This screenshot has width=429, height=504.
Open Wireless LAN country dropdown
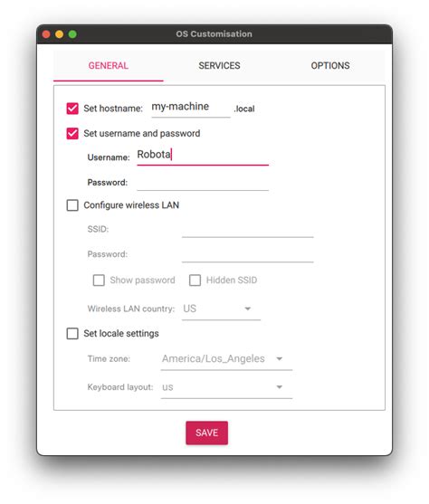221,309
